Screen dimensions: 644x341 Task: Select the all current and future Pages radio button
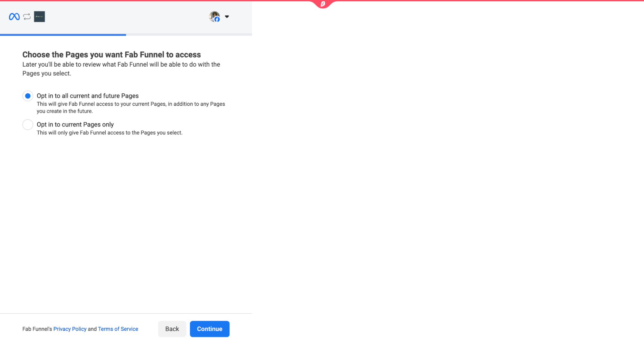[x=28, y=96]
